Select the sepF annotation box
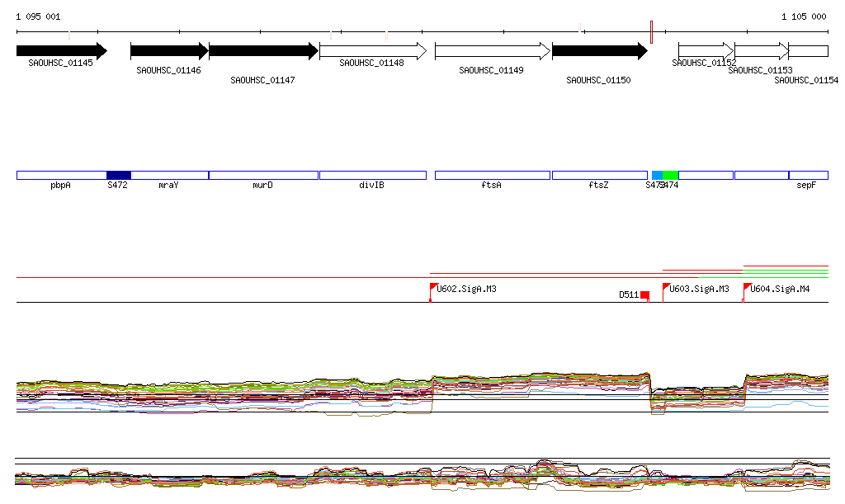Image resolution: width=845 pixels, height=504 pixels. click(809, 175)
